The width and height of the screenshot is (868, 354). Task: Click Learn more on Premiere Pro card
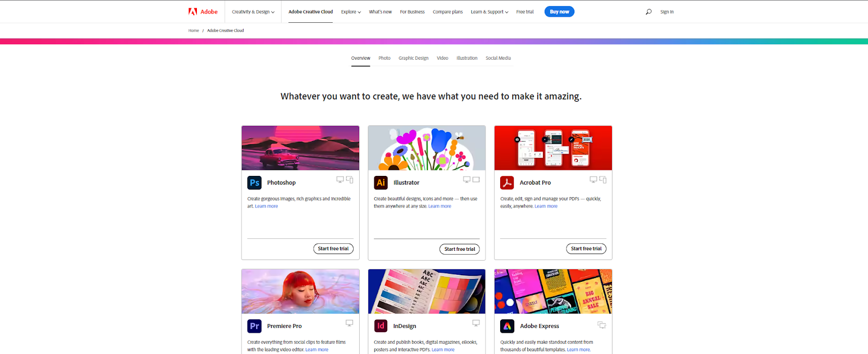tap(317, 350)
